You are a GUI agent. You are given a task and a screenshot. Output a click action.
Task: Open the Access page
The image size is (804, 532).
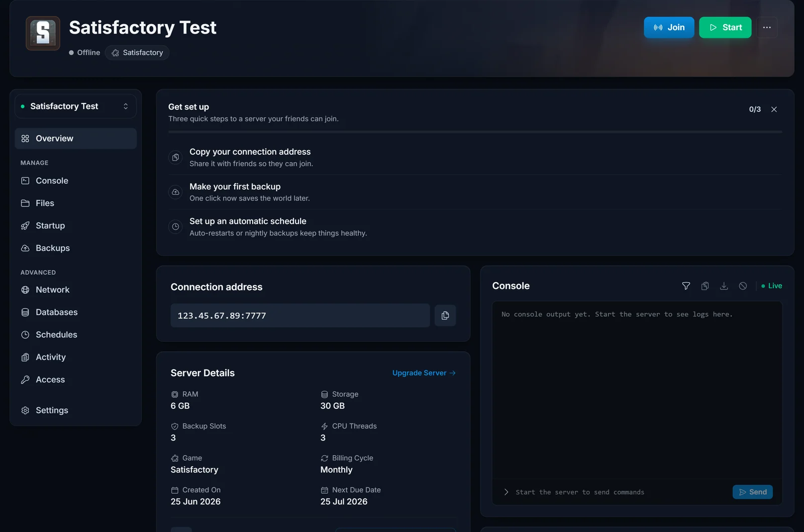click(x=75, y=380)
